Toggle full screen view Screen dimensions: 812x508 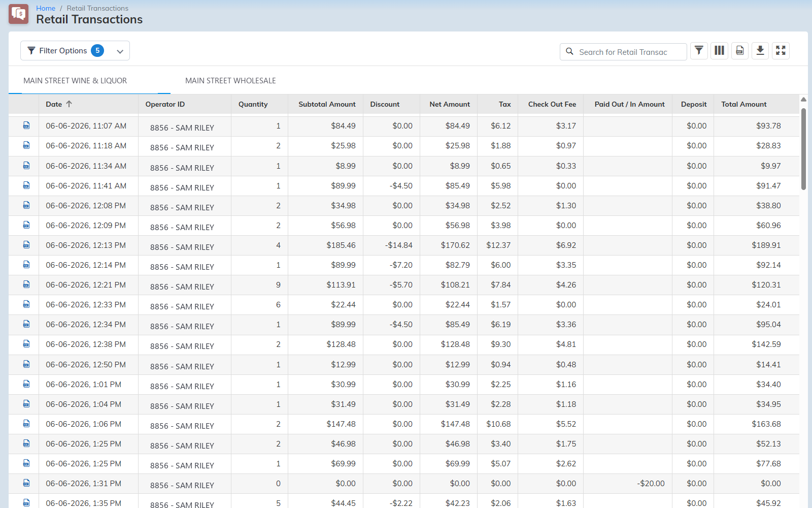(781, 50)
